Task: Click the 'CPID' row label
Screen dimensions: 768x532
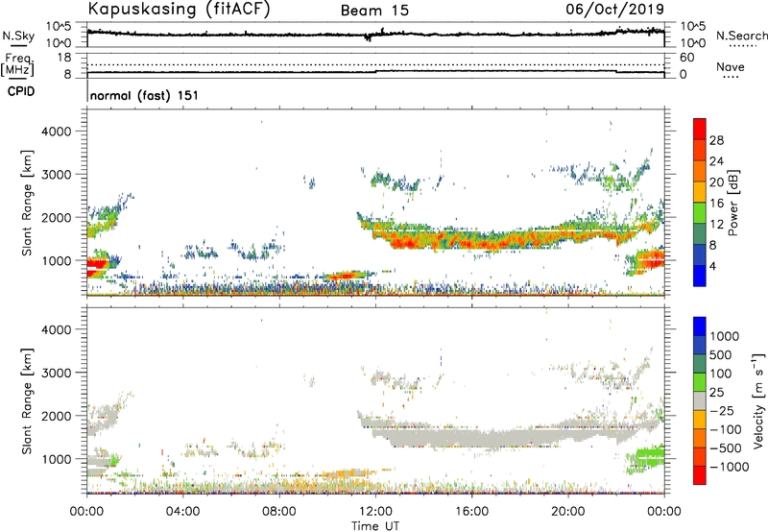Action: 21,91
